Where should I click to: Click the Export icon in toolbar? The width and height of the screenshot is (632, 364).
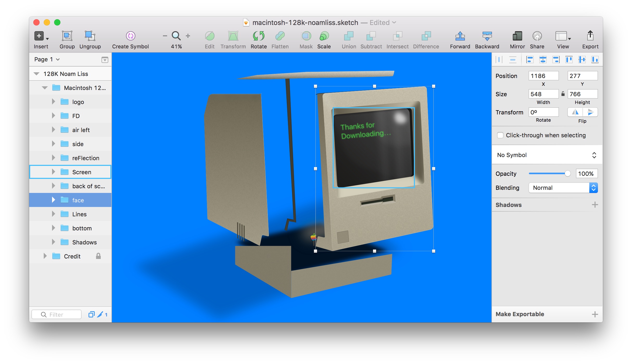(x=590, y=36)
